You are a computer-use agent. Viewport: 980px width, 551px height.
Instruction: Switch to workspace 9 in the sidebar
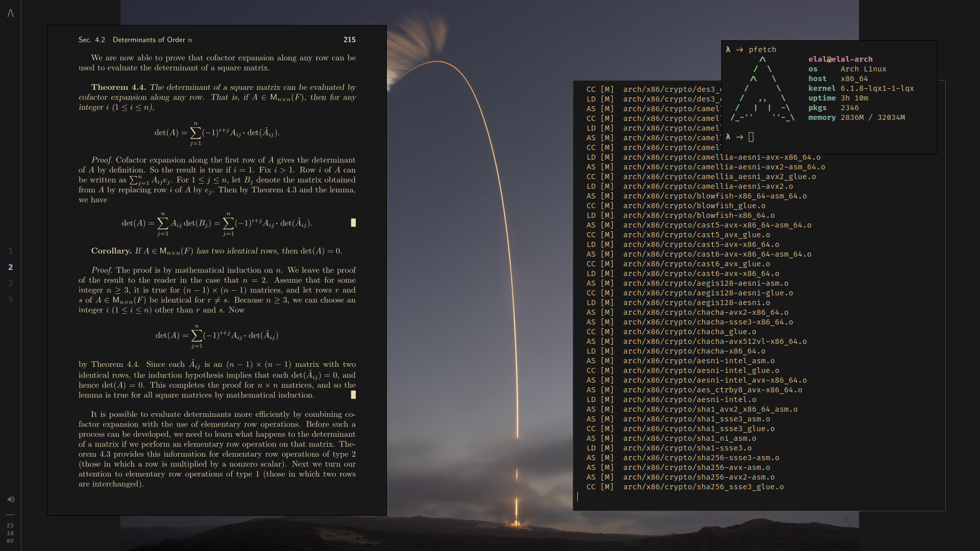pos(10,299)
